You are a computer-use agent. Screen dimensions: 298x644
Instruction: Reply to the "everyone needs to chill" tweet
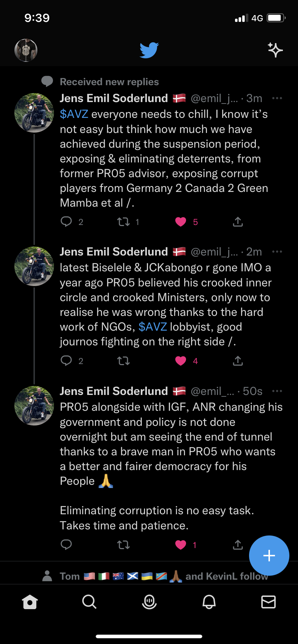[66, 222]
